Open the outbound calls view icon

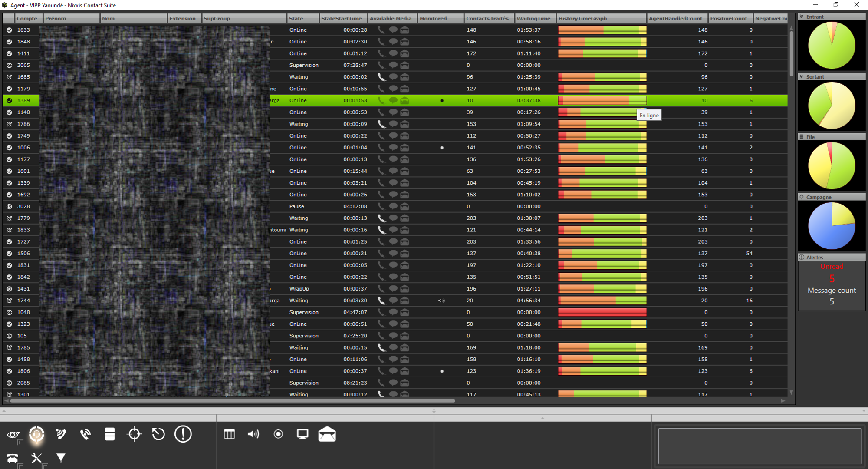point(85,434)
